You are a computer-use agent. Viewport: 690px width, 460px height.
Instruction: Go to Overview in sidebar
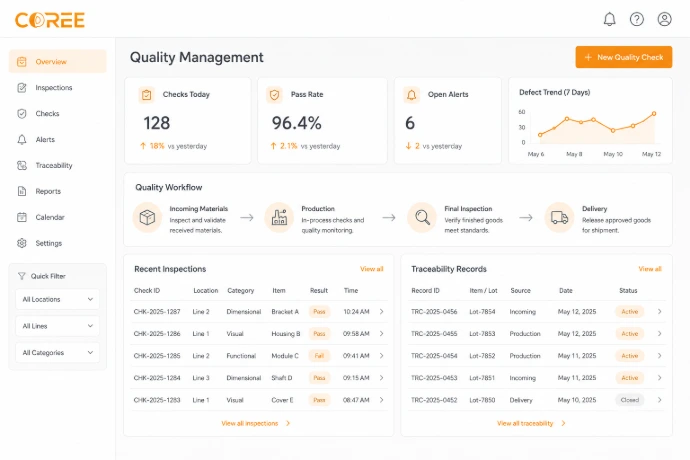click(58, 62)
